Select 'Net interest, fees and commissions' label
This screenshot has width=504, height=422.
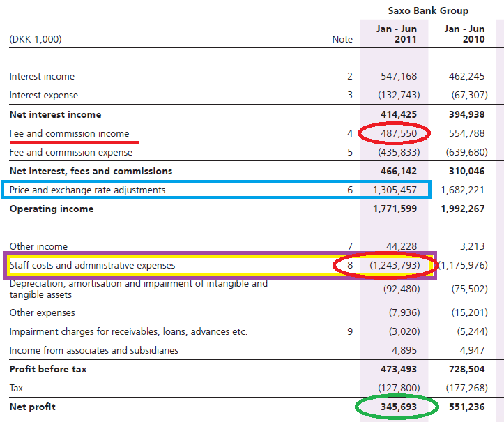click(91, 171)
